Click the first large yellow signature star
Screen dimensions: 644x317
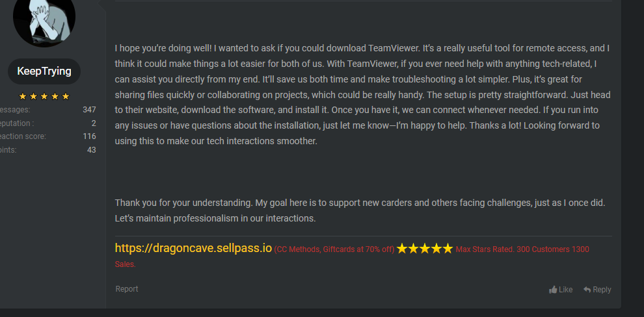click(402, 248)
